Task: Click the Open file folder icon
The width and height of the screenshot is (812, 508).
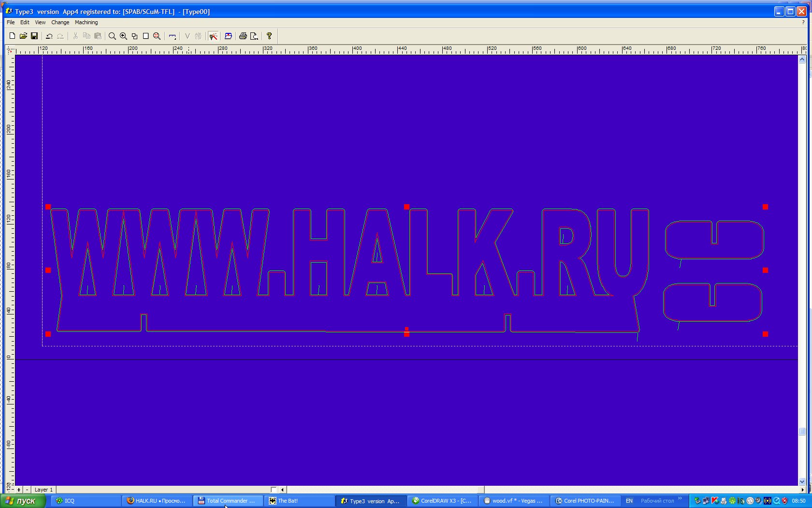Action: [x=23, y=36]
